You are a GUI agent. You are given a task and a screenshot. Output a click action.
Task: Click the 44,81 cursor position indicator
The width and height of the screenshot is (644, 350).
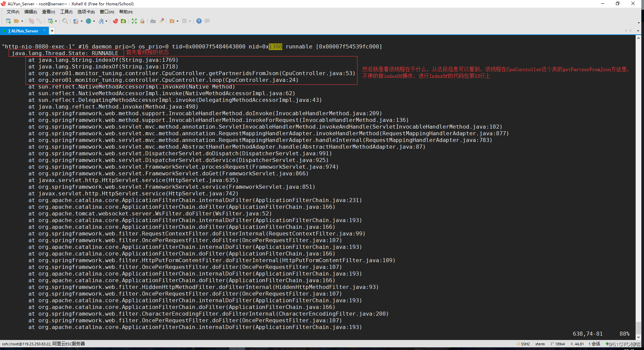pos(577,344)
